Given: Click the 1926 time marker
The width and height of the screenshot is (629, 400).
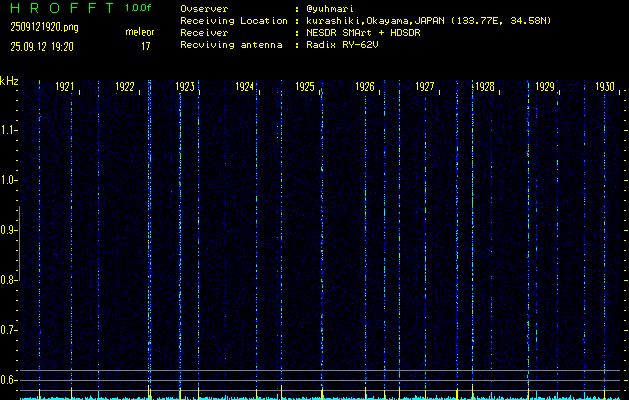Looking at the screenshot, I should point(365,87).
